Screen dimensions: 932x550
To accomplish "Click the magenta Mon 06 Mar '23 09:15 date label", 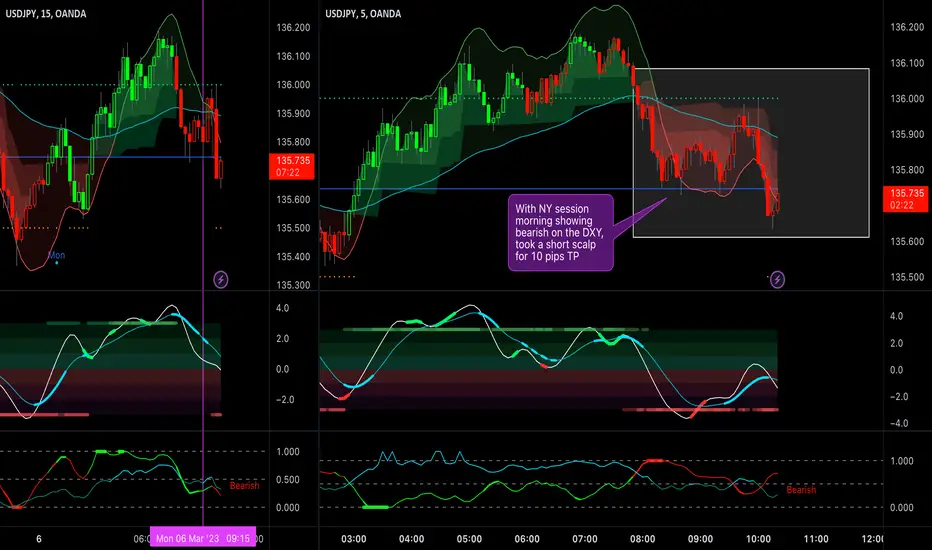I will (203, 538).
